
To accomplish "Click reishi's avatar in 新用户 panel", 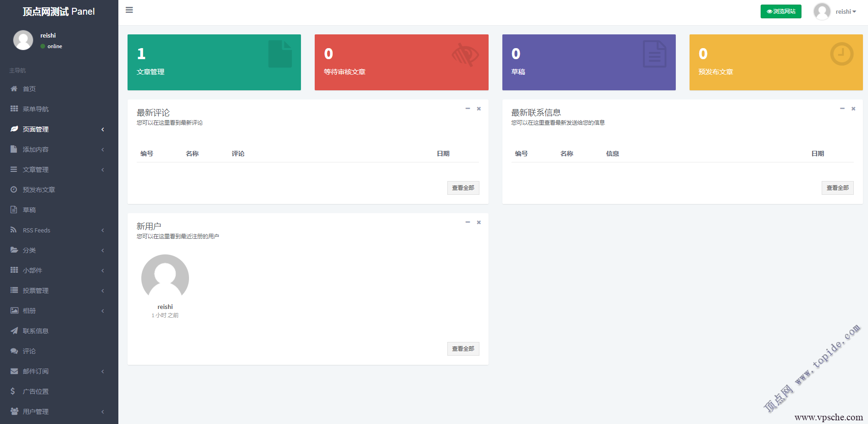I will click(165, 278).
